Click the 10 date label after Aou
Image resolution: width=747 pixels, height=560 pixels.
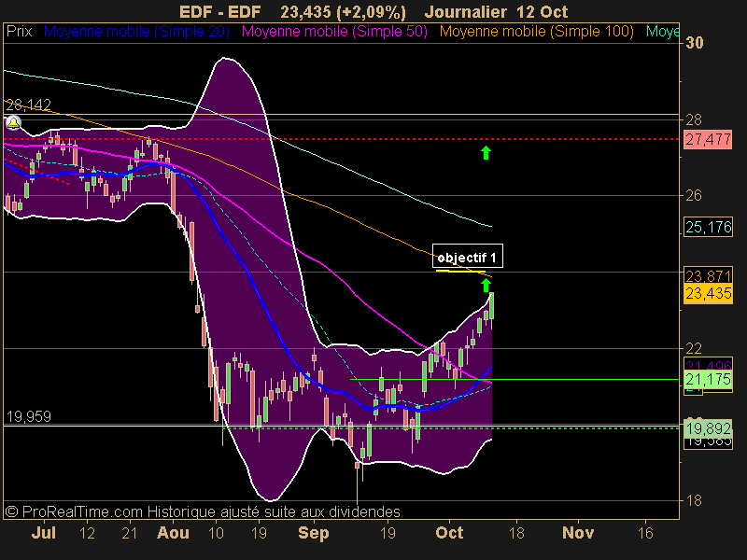[x=216, y=532]
